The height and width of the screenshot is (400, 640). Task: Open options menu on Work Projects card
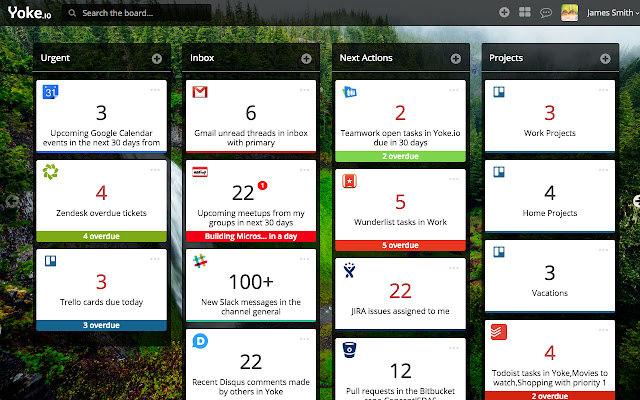pos(603,90)
